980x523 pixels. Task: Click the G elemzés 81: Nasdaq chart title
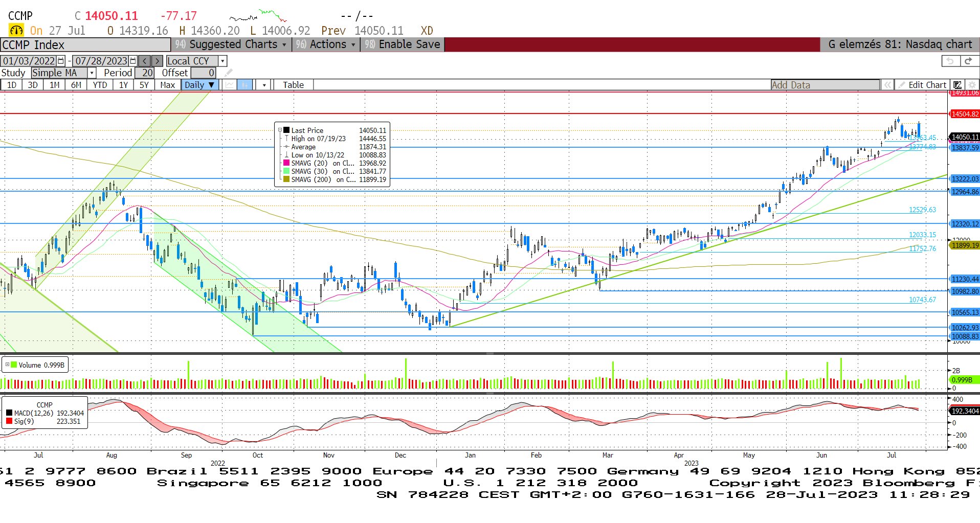click(x=900, y=44)
